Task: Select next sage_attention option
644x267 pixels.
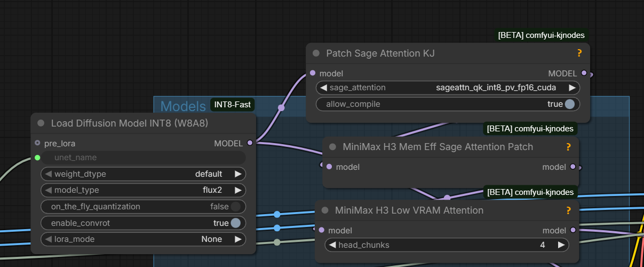Action: pyautogui.click(x=573, y=88)
